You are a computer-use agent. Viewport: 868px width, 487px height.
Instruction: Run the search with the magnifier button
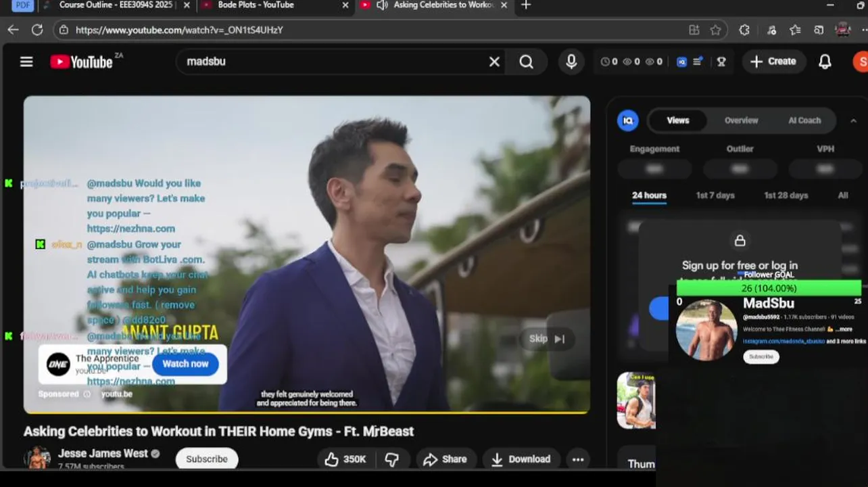pos(527,62)
